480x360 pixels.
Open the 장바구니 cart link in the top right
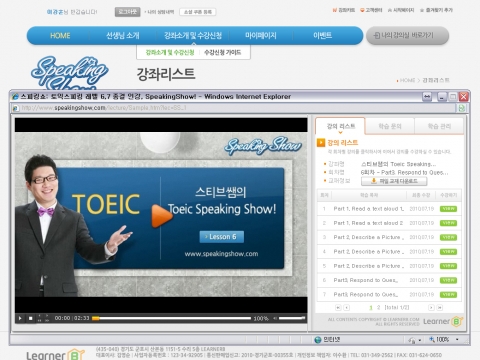click(x=344, y=10)
